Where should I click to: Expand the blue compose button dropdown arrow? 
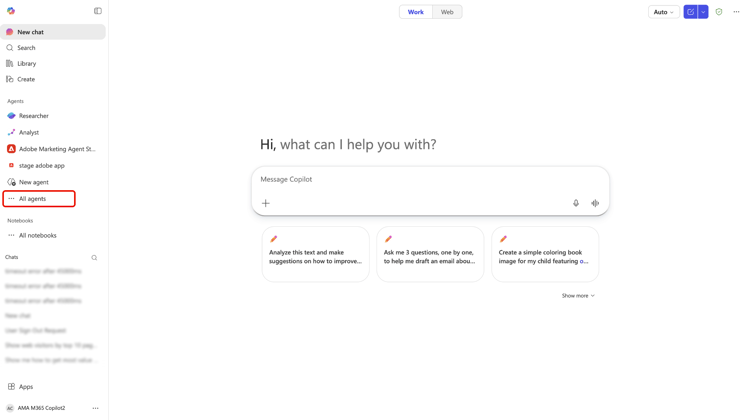[x=703, y=12]
